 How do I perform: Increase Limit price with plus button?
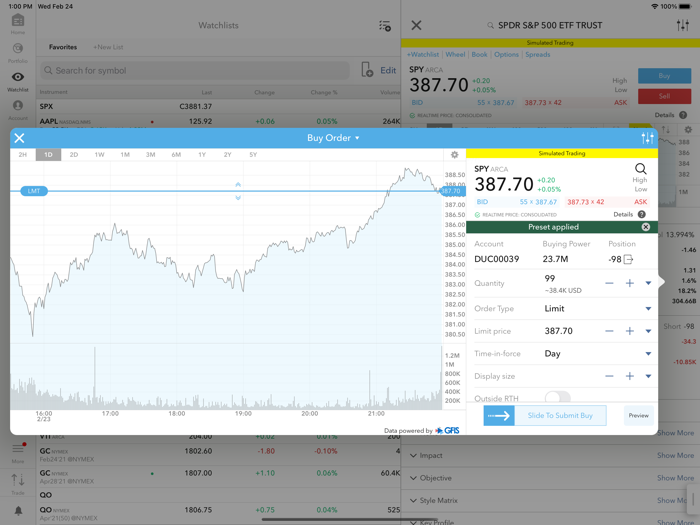tap(629, 331)
